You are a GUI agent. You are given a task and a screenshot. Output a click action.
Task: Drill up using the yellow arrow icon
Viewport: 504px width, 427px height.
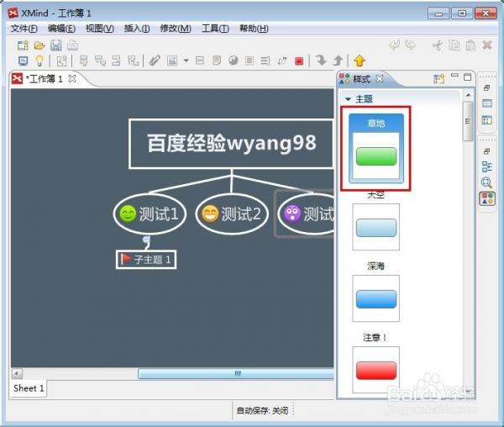pos(360,61)
